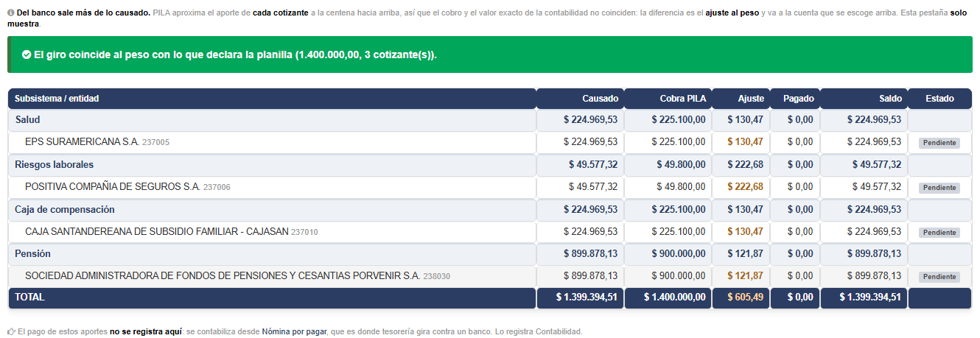Viewport: 980px width, 338px height.
Task: Click 'Nómina por pagar' in the footer note
Action: pyautogui.click(x=294, y=331)
